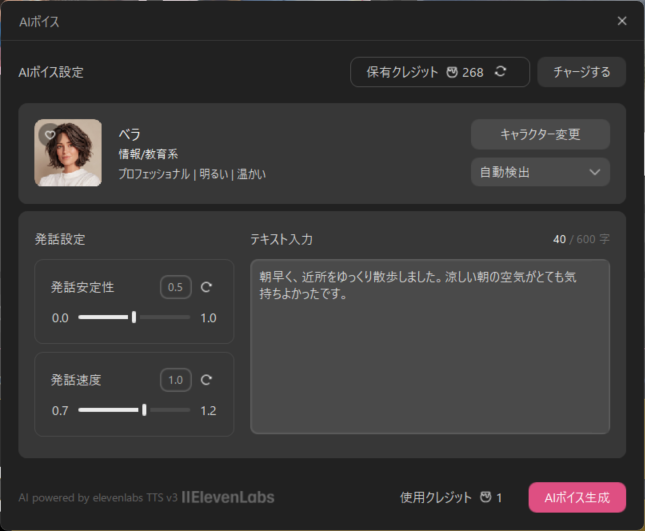This screenshot has width=645, height=531.
Task: Click the キャラクター変更 button
Action: [x=540, y=134]
